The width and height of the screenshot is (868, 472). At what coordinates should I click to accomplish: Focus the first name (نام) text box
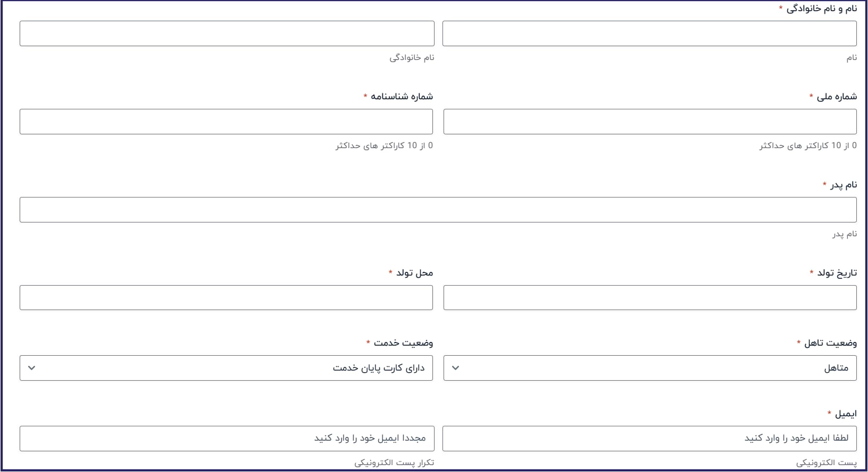(649, 33)
